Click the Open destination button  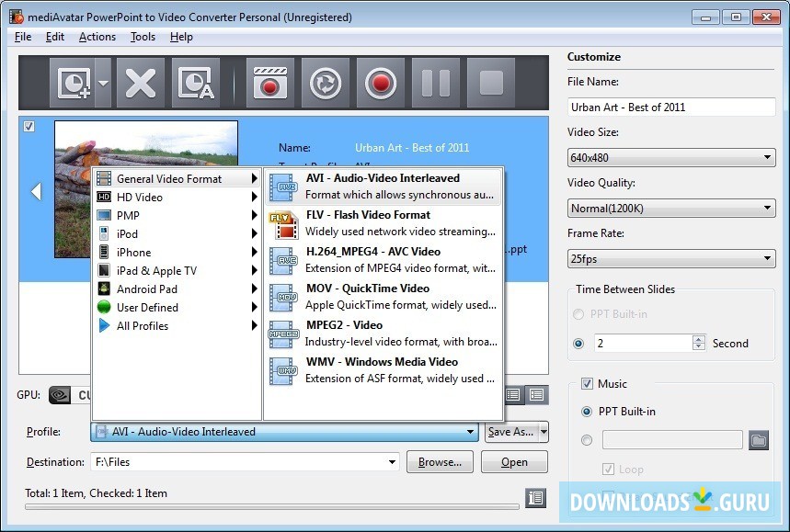(x=514, y=462)
